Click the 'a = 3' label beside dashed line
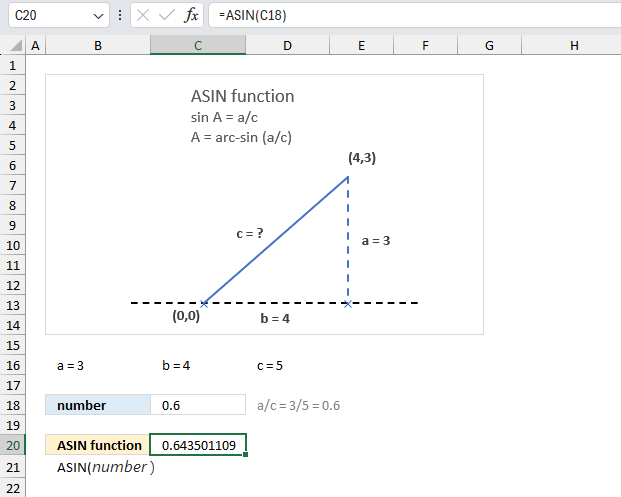Image resolution: width=621 pixels, height=497 pixels. pos(376,240)
